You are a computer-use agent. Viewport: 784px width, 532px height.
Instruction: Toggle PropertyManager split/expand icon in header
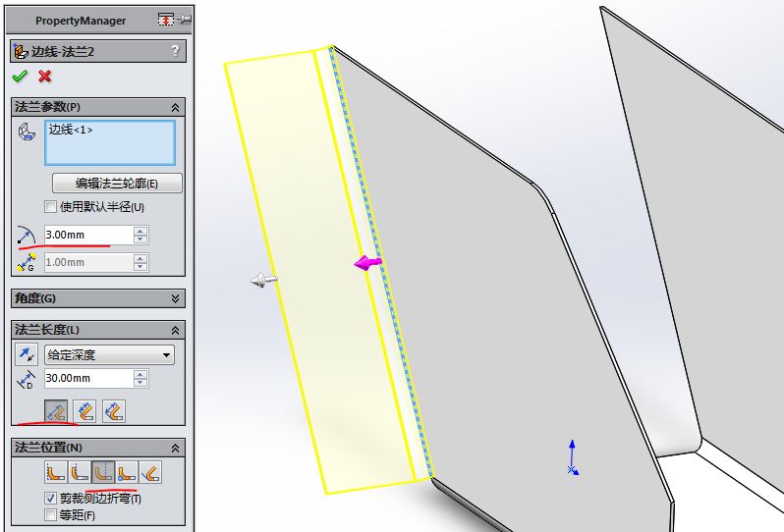(165, 20)
